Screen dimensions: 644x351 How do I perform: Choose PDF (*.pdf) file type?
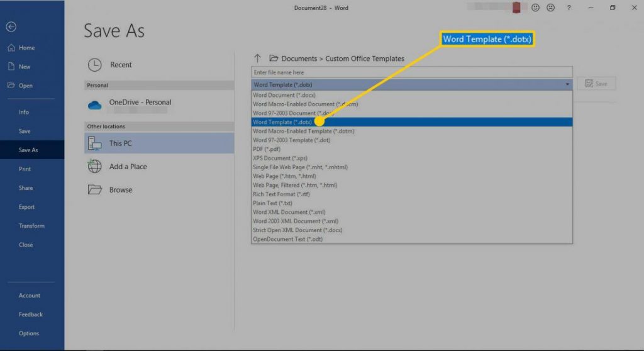coord(411,149)
